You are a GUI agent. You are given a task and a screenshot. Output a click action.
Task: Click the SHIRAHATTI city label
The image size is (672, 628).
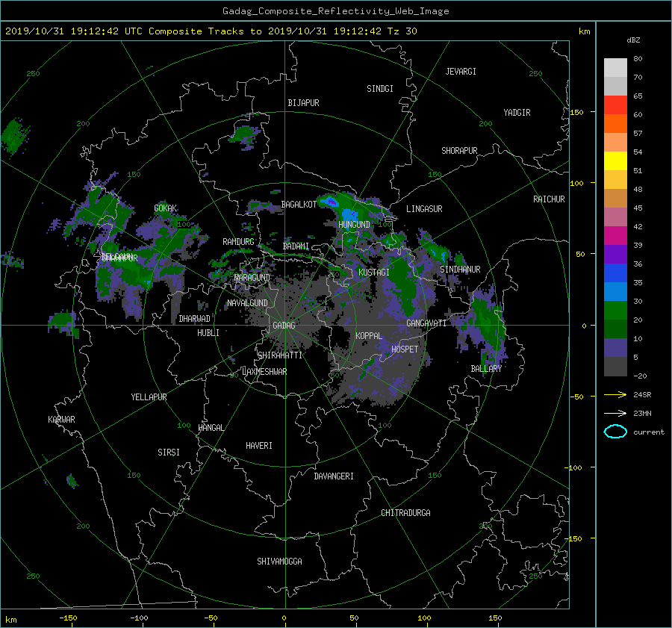click(280, 355)
